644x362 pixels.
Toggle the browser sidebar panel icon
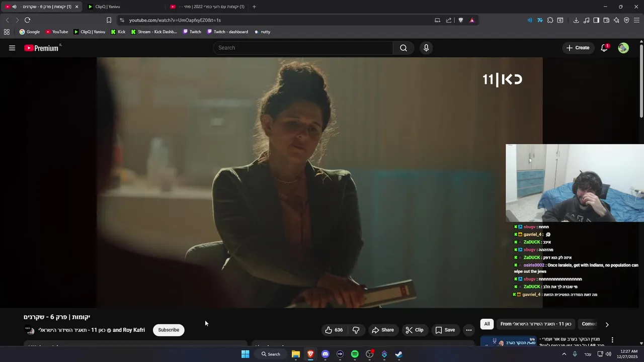tap(596, 20)
